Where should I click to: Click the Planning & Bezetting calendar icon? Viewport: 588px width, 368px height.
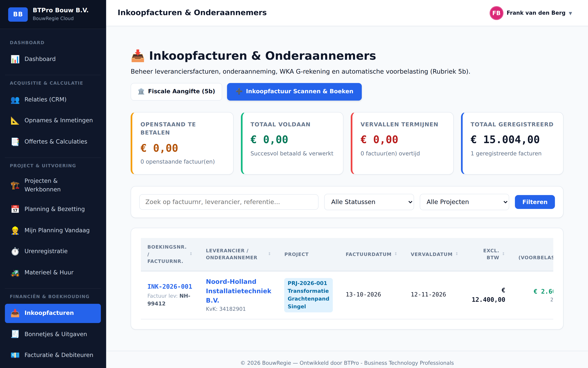click(x=15, y=209)
